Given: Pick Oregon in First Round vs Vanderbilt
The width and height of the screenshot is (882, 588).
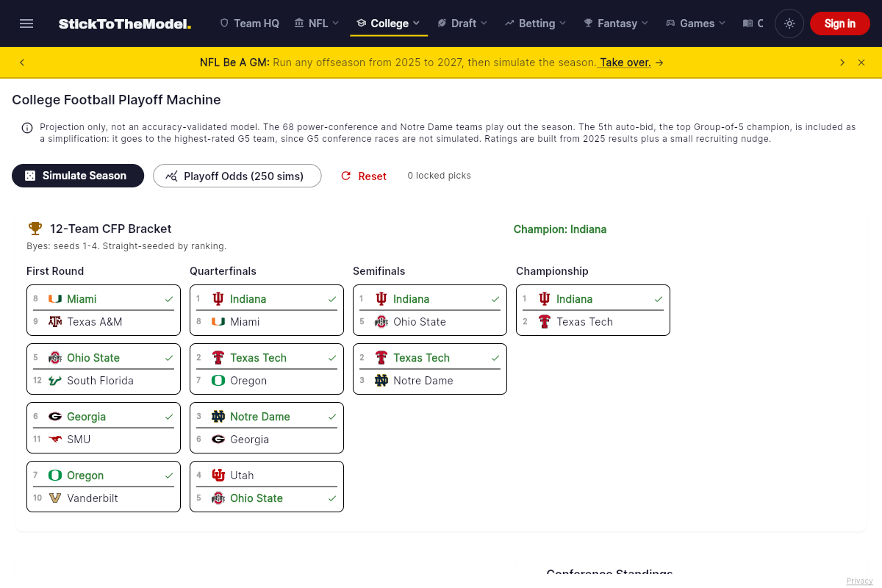Looking at the screenshot, I should (x=104, y=476).
